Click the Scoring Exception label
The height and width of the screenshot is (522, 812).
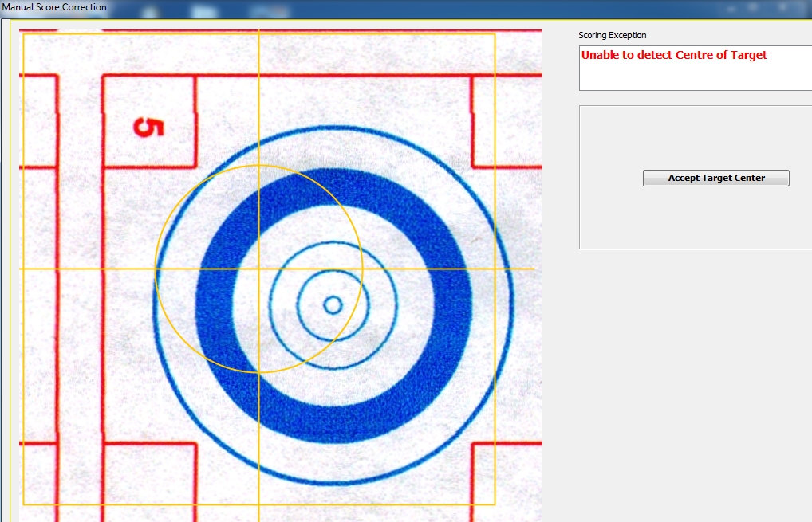coord(612,36)
